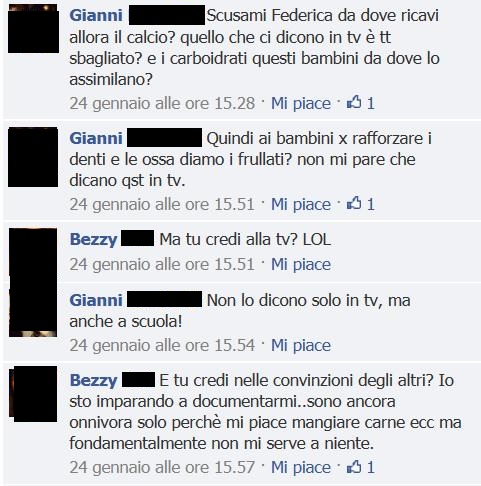This screenshot has width=481, height=486.
Task: Open Gianni's profile name in second comment
Action: (96, 138)
